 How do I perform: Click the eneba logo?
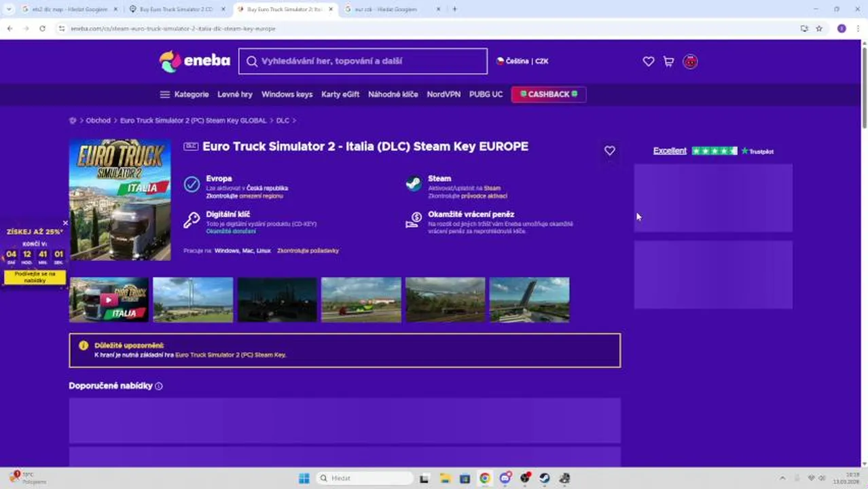coord(195,61)
